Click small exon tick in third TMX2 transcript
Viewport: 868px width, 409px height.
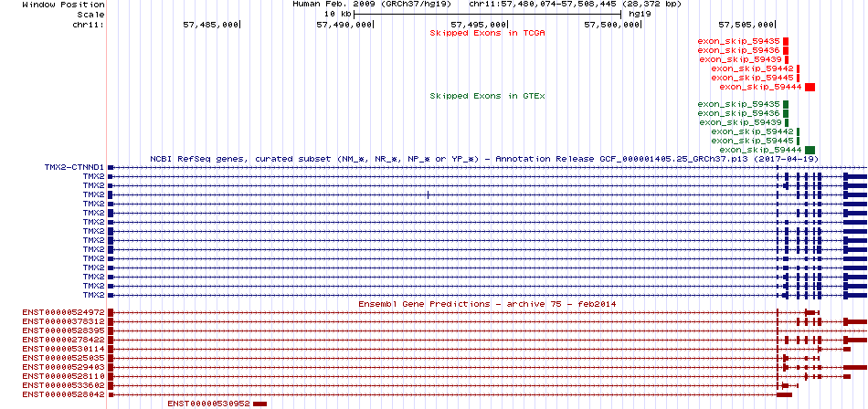pos(428,194)
